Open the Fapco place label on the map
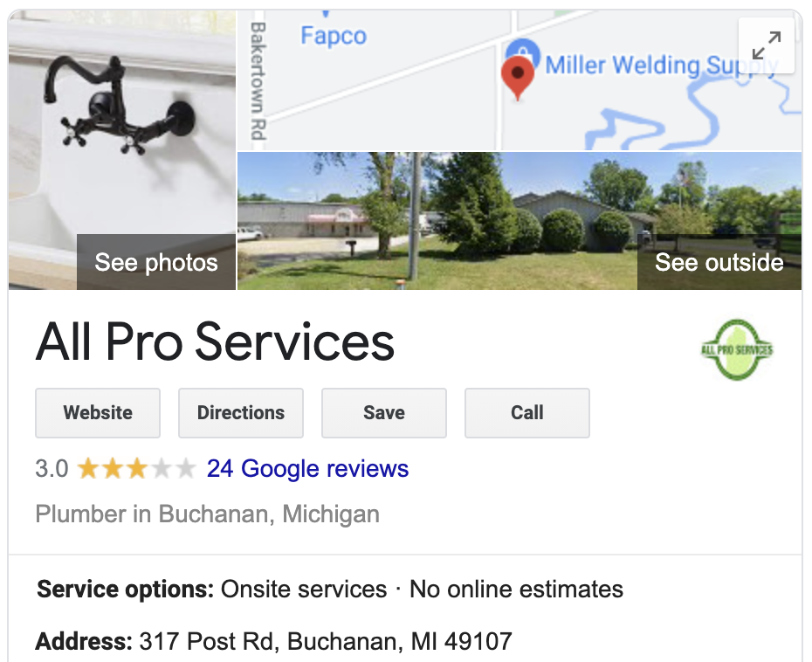 (334, 36)
